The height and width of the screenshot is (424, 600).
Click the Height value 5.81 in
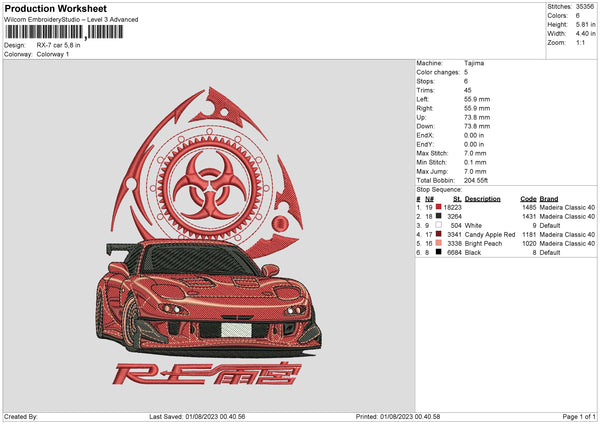(x=585, y=24)
